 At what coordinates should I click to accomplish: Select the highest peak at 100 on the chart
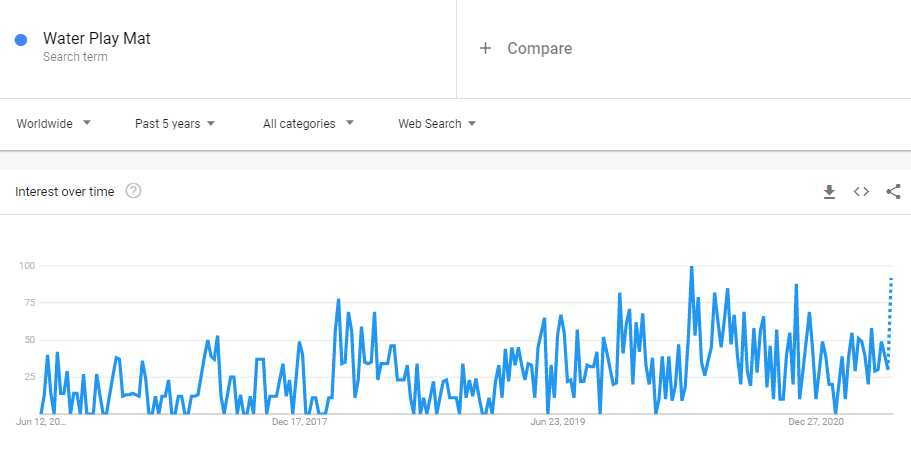691,267
